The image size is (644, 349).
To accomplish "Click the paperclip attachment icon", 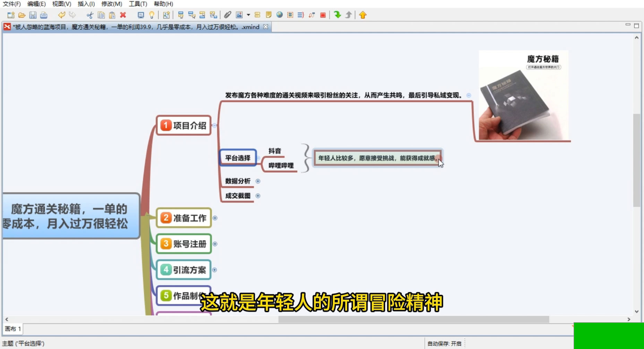I will coord(227,15).
